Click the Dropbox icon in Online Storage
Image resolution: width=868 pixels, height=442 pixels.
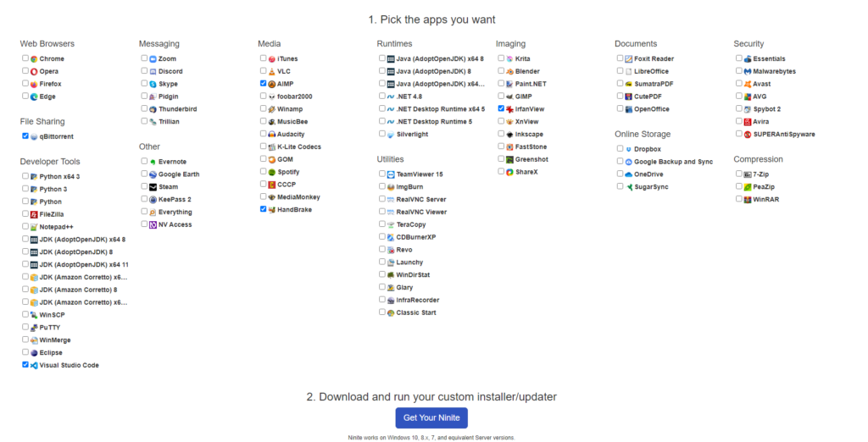(628, 149)
